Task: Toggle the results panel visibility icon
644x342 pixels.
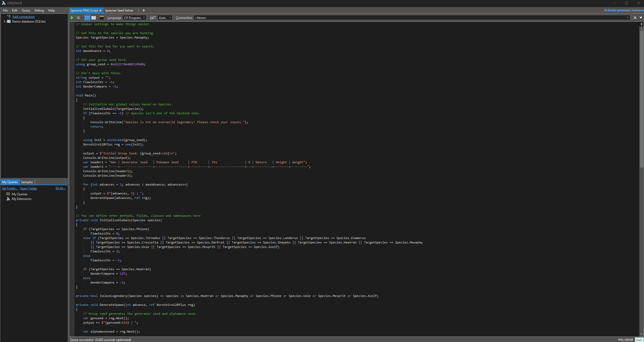Action: click(102, 18)
